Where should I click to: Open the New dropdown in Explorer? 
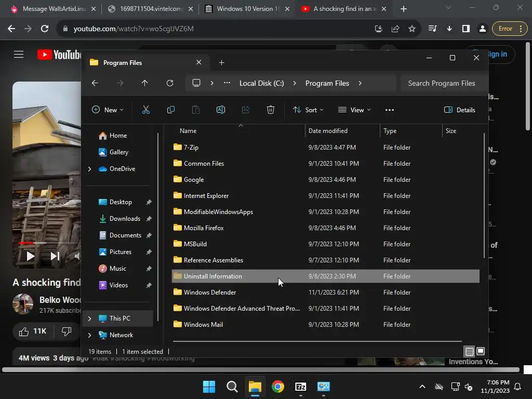point(108,110)
